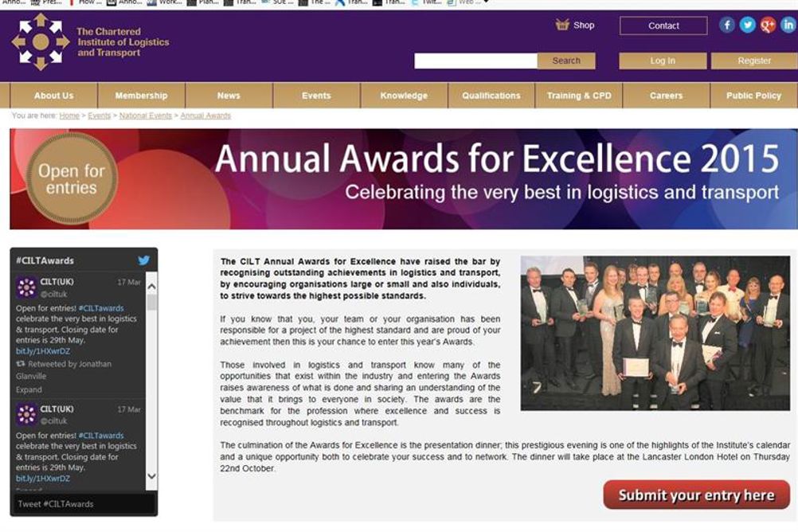Open the About Us menu

coord(54,96)
